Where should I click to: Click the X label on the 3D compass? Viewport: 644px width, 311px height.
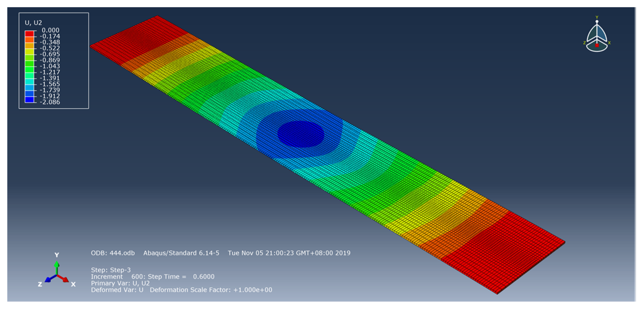[609, 43]
